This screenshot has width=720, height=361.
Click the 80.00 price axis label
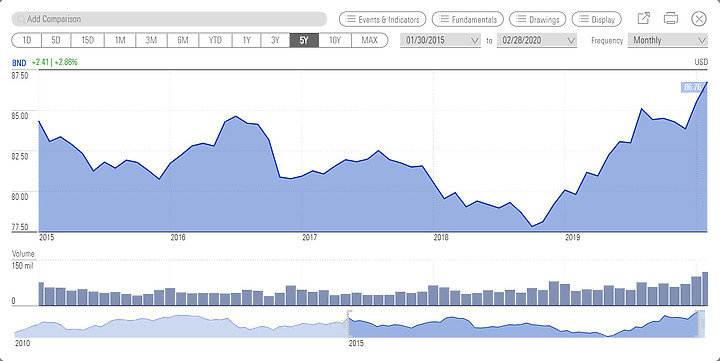tap(20, 197)
